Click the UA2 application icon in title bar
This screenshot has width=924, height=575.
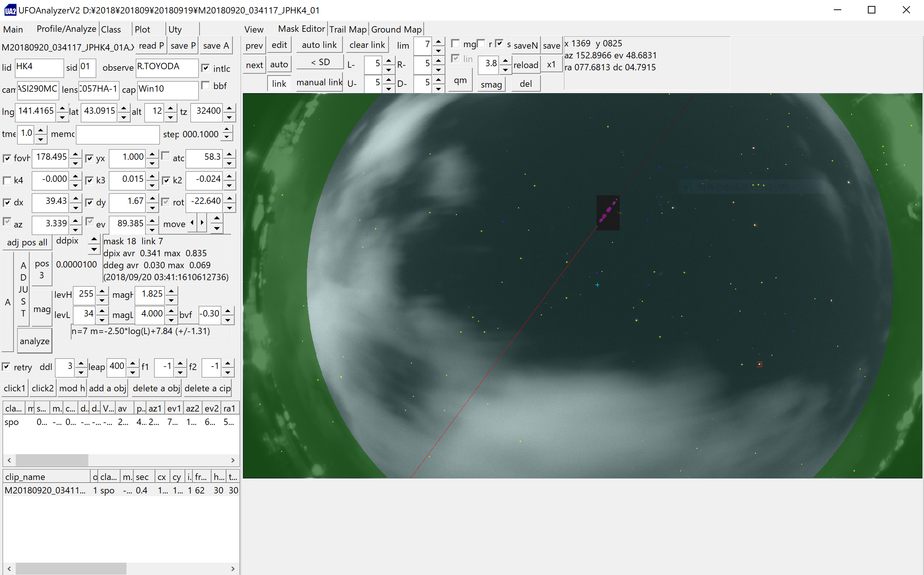click(10, 10)
